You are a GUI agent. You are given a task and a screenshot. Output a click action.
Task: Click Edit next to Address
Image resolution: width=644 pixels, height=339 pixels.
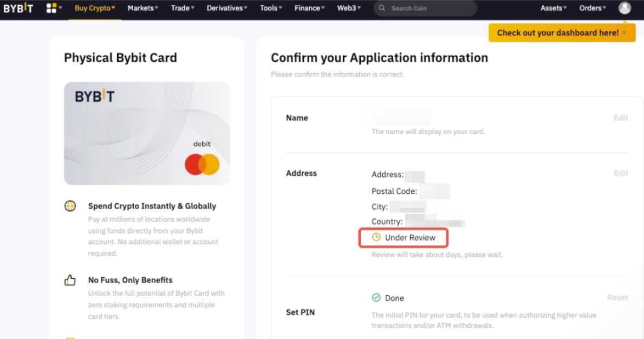621,173
